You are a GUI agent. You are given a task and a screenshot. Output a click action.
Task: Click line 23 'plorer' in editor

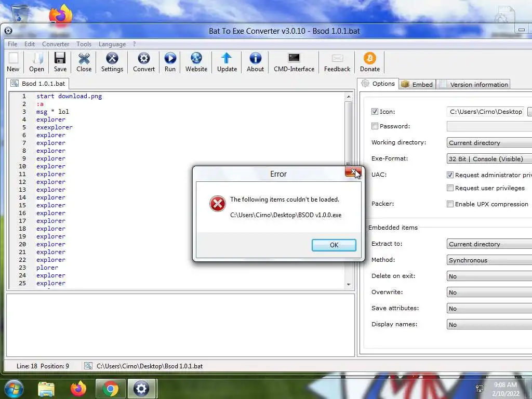pyautogui.click(x=47, y=268)
